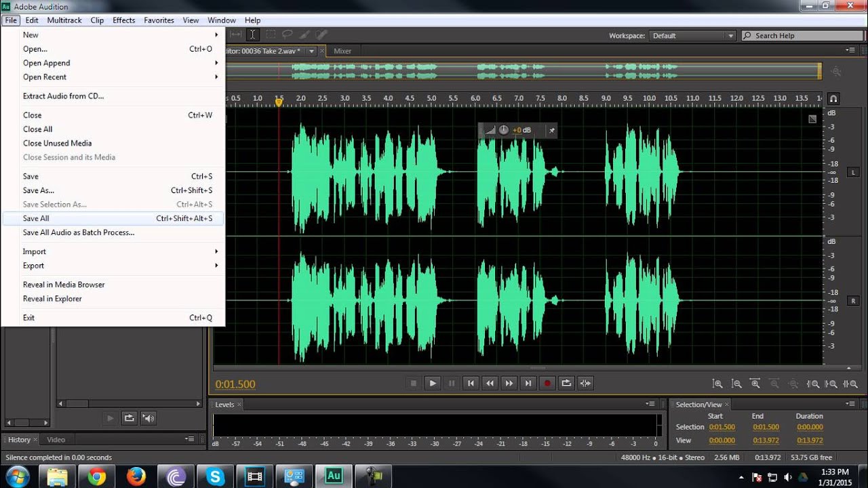
Task: Pin the HUD volume overlay
Action: (551, 130)
